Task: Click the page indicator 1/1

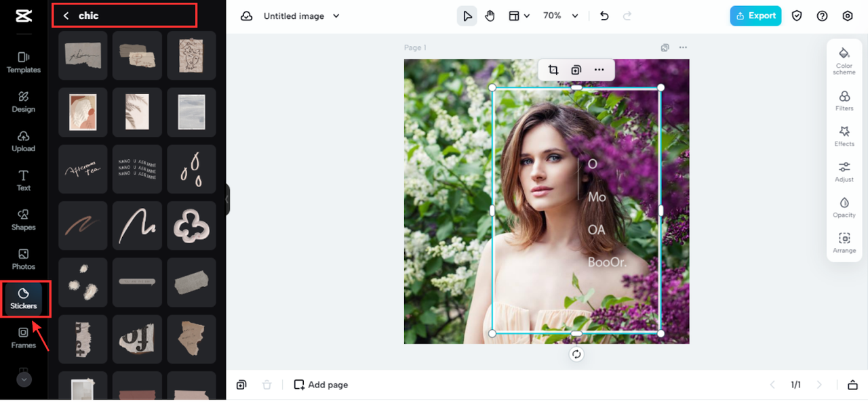Action: 795,385
